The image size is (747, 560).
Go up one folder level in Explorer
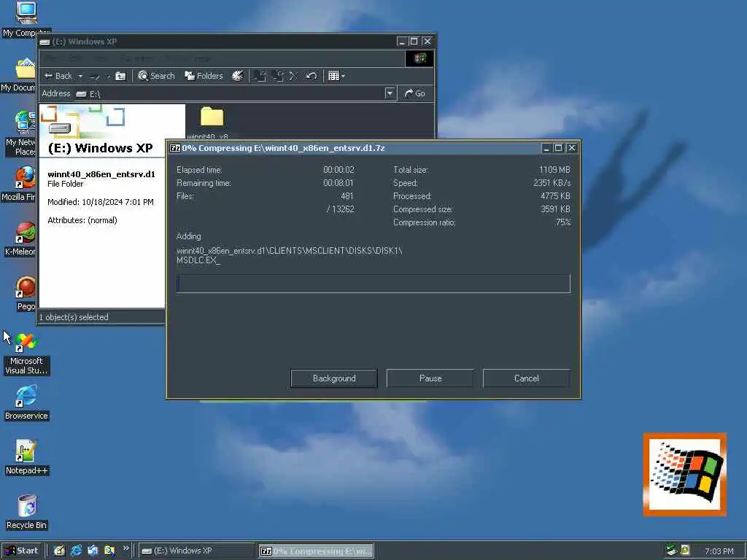click(x=120, y=76)
